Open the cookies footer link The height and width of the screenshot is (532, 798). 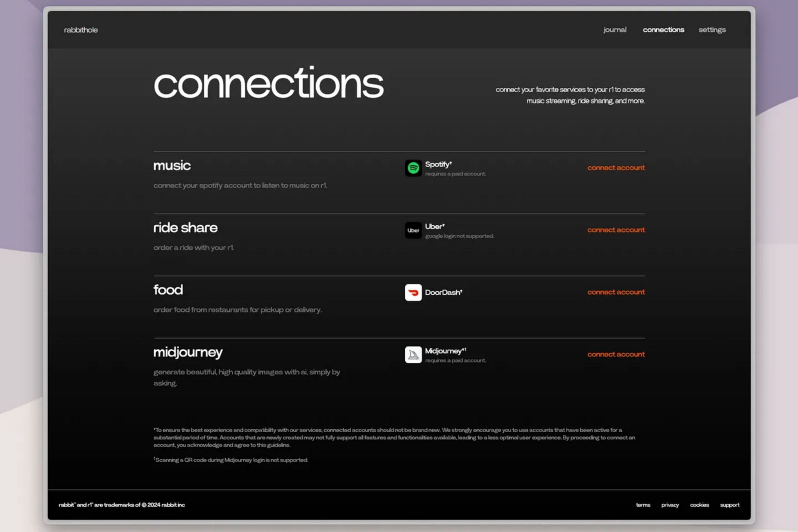(x=699, y=505)
